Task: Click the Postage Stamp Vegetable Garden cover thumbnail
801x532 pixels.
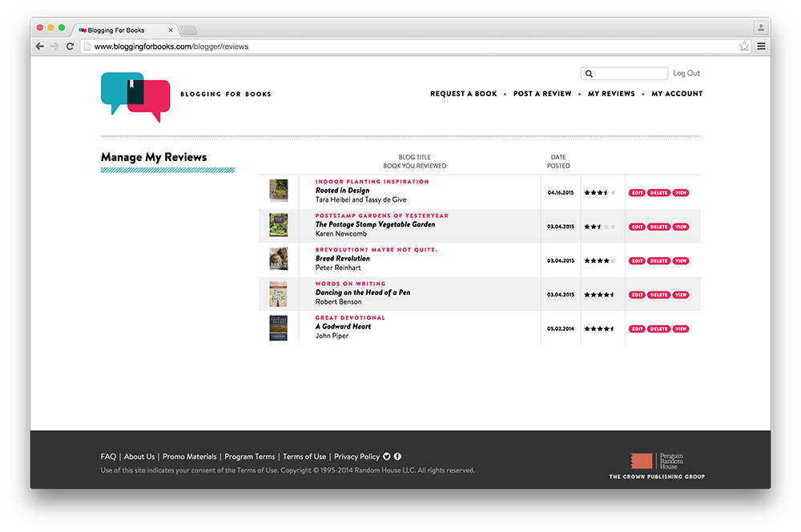Action: (278, 224)
